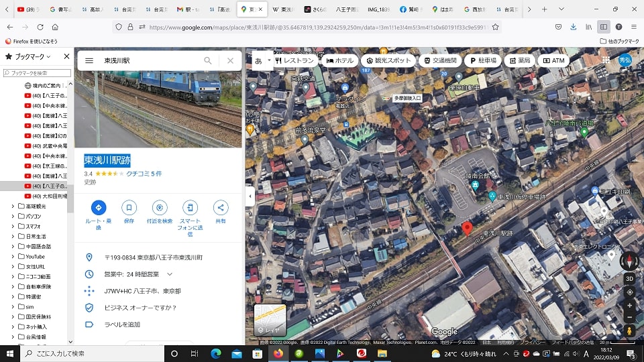Screen dimensions: 644x362
Task: Close the bookmarks sidebar
Action: click(66, 56)
